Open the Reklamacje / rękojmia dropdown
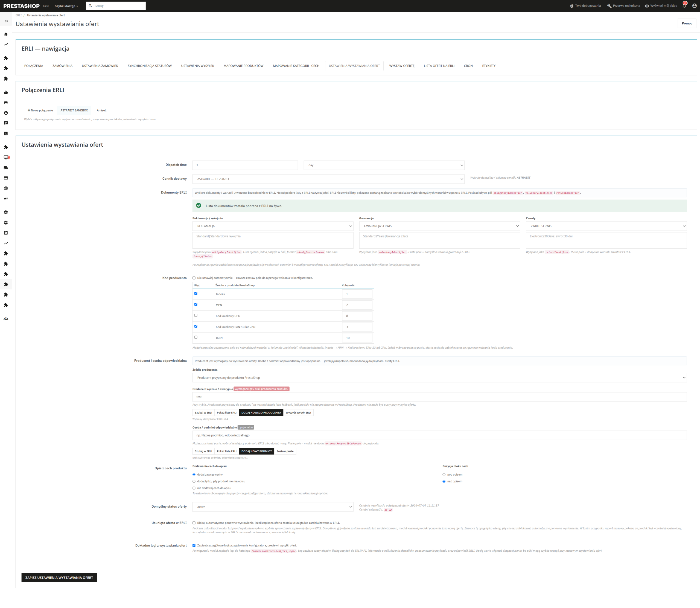700x608 pixels. [x=273, y=226]
